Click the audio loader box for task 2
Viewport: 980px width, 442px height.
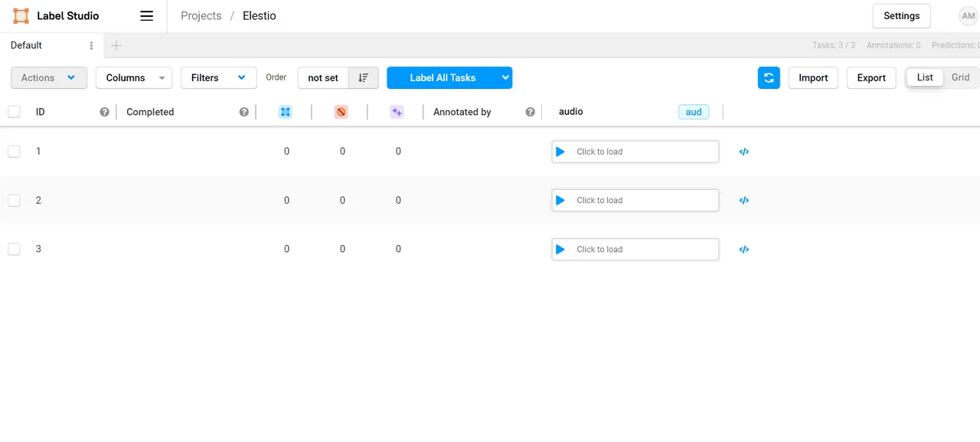[635, 200]
